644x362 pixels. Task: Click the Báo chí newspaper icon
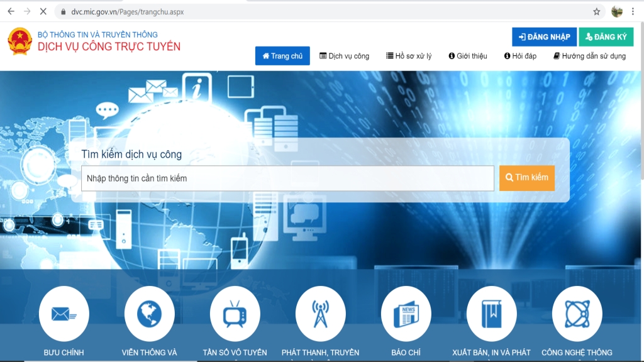pyautogui.click(x=406, y=313)
